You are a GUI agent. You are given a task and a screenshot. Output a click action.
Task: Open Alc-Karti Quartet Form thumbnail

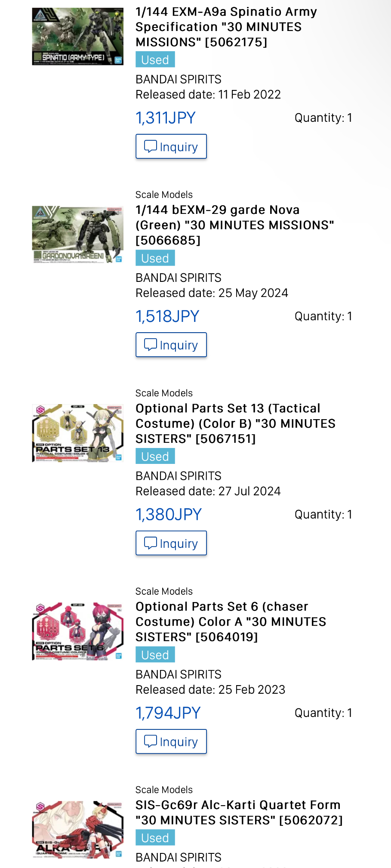(78, 830)
